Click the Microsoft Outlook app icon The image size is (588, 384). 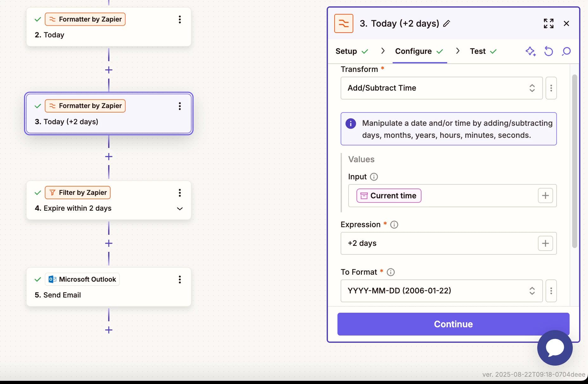click(x=52, y=279)
